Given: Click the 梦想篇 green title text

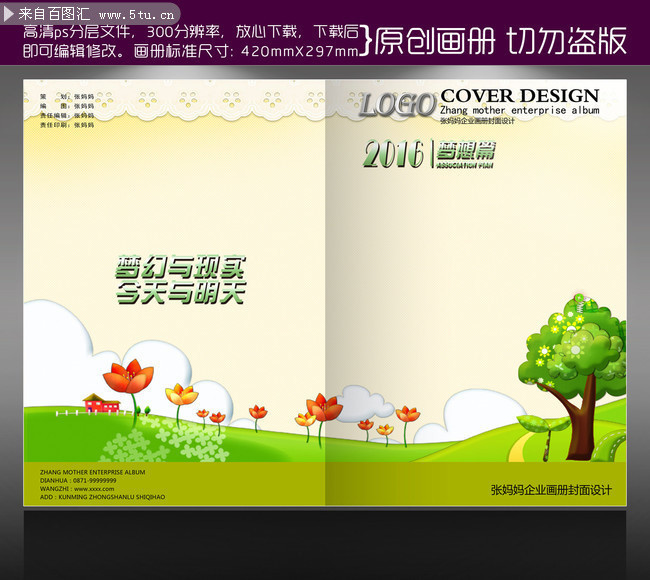Looking at the screenshot, I should [x=466, y=151].
